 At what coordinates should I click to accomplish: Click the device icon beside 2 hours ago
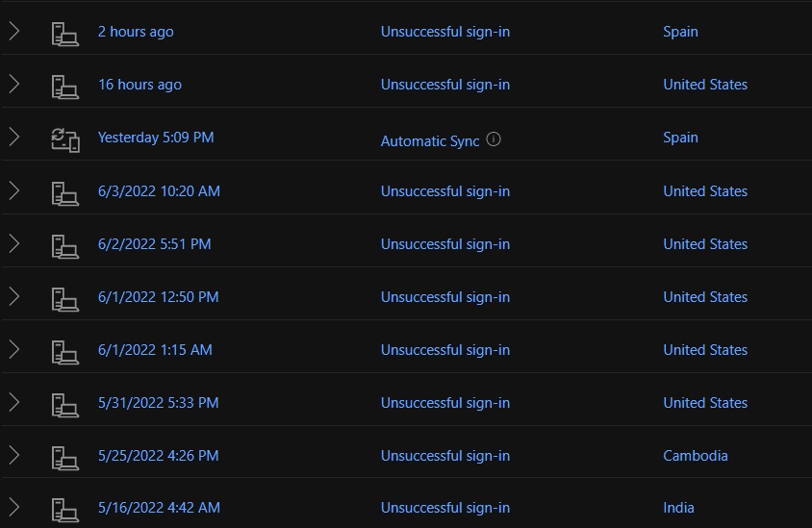(64, 34)
